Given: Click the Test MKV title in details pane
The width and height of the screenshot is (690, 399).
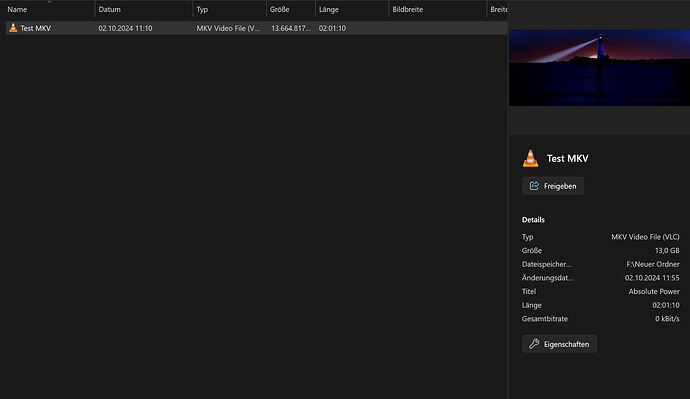Looking at the screenshot, I should tap(567, 158).
